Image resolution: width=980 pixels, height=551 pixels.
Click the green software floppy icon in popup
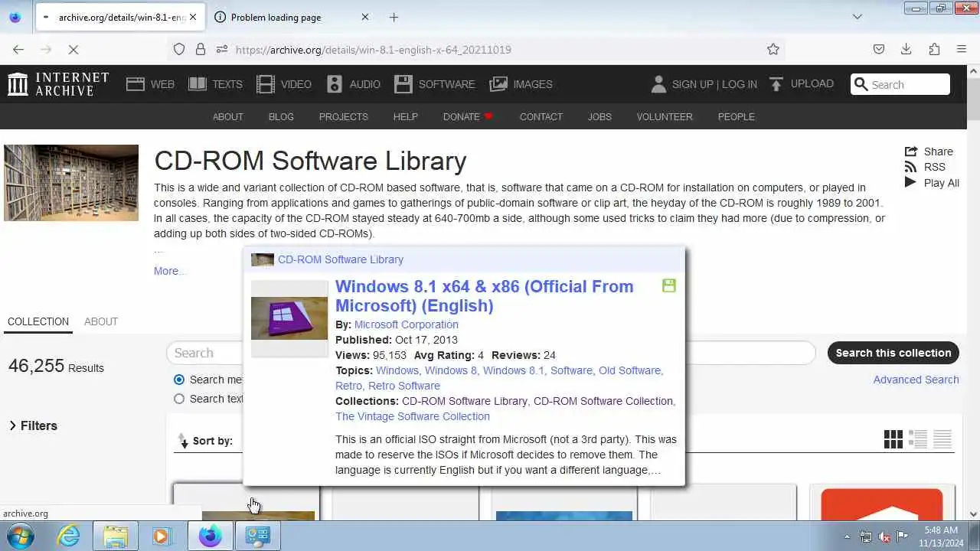[669, 286]
